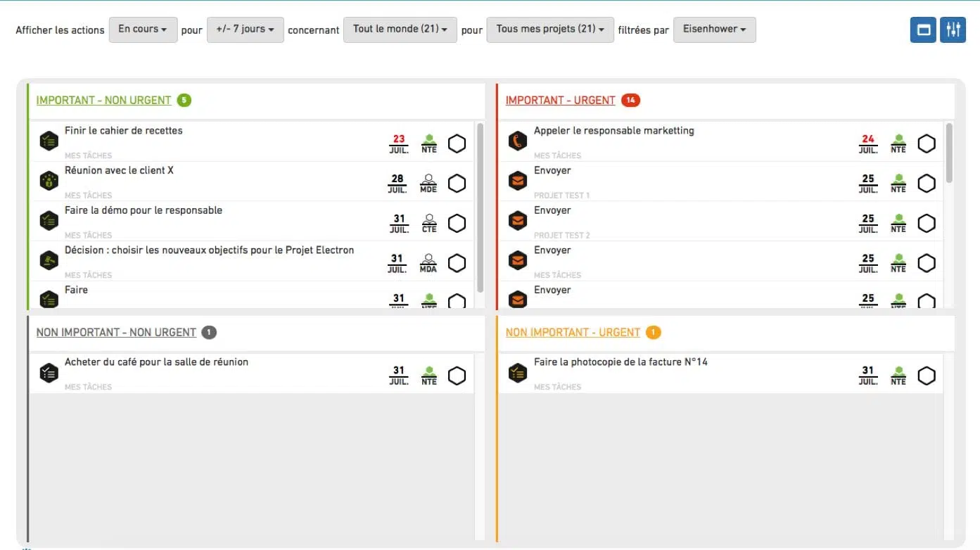Click the envelope icon for PROJET TEST 1
Viewport: 980px width, 550px height.
518,181
